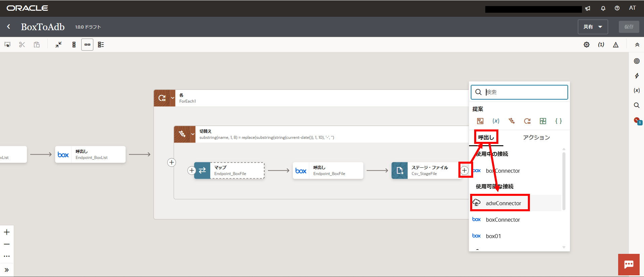This screenshot has height=277, width=644.
Task: Click the ForEach1 loop icon
Action: [x=162, y=98]
